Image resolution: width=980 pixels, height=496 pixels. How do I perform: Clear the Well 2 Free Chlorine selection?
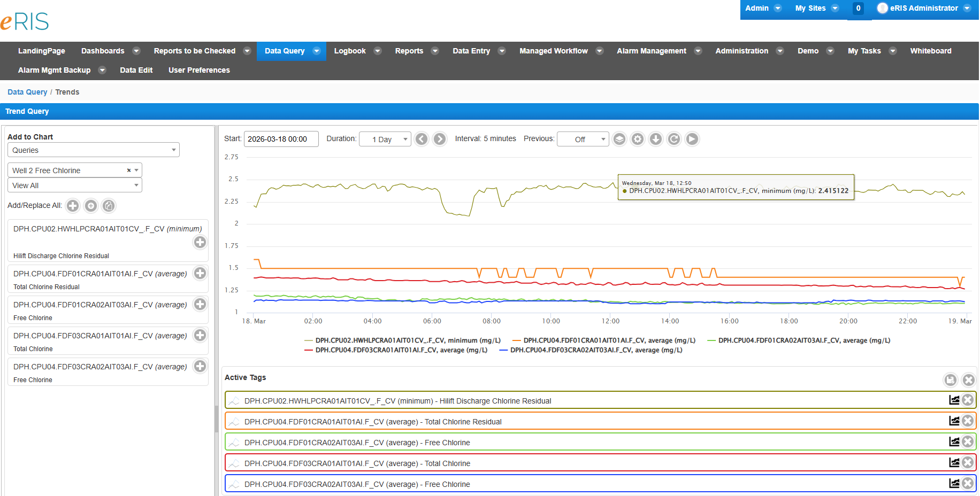129,170
